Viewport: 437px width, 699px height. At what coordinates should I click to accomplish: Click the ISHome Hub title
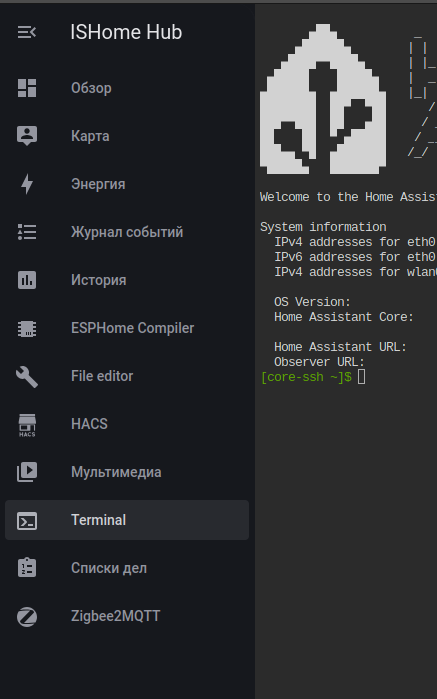(x=126, y=32)
